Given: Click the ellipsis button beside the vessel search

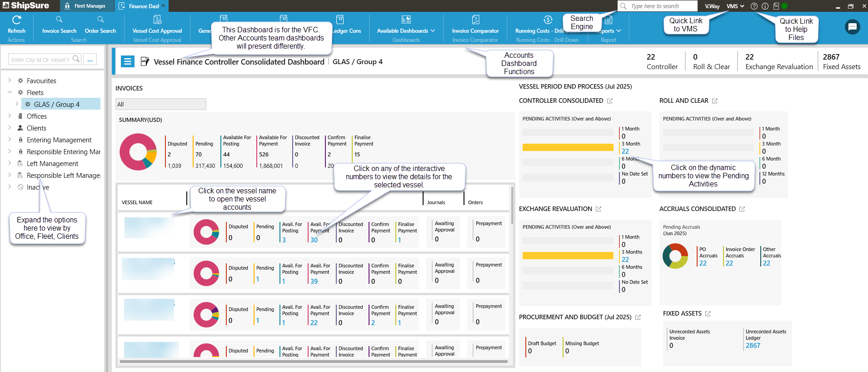Looking at the screenshot, I should pos(90,60).
